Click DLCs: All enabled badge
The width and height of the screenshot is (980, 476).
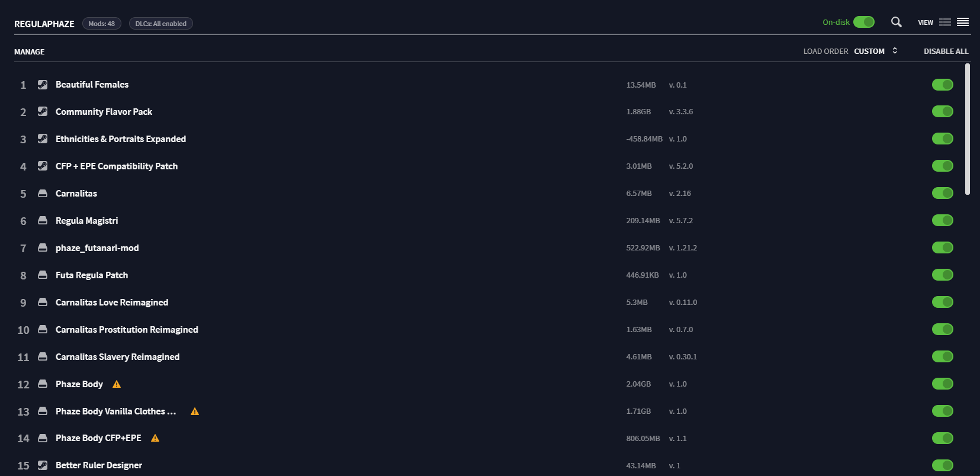tap(161, 24)
